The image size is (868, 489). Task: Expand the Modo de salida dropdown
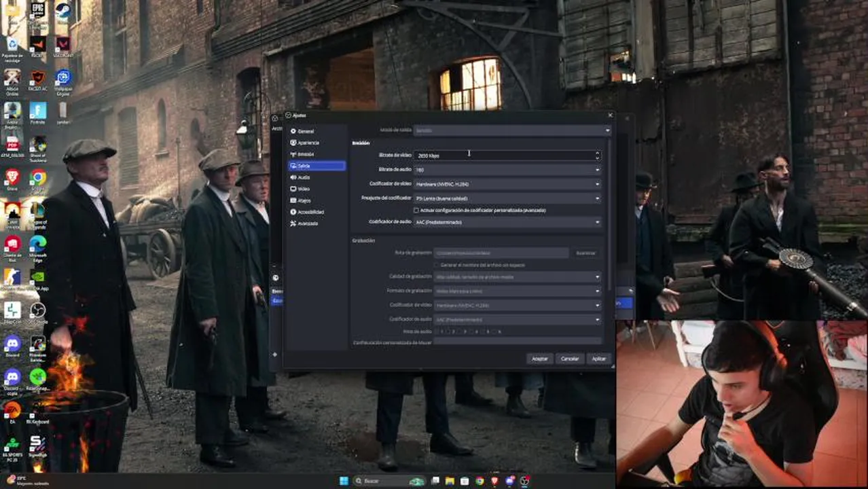pos(511,130)
